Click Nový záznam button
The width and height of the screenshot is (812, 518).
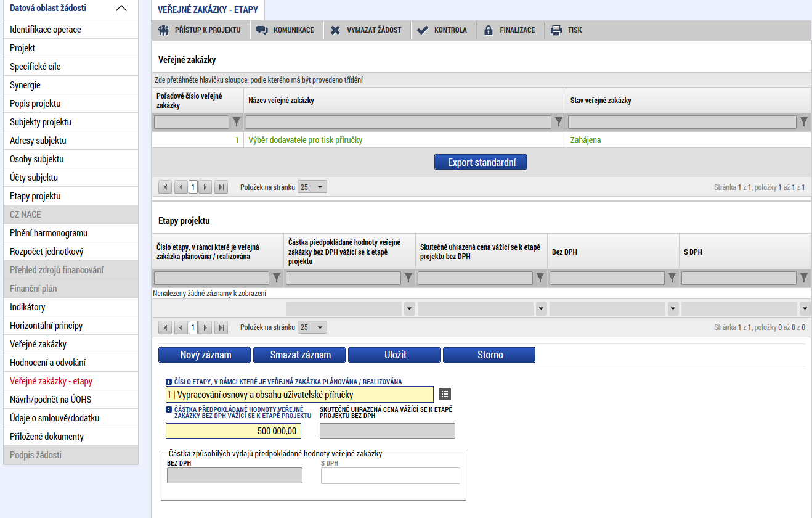coord(205,355)
